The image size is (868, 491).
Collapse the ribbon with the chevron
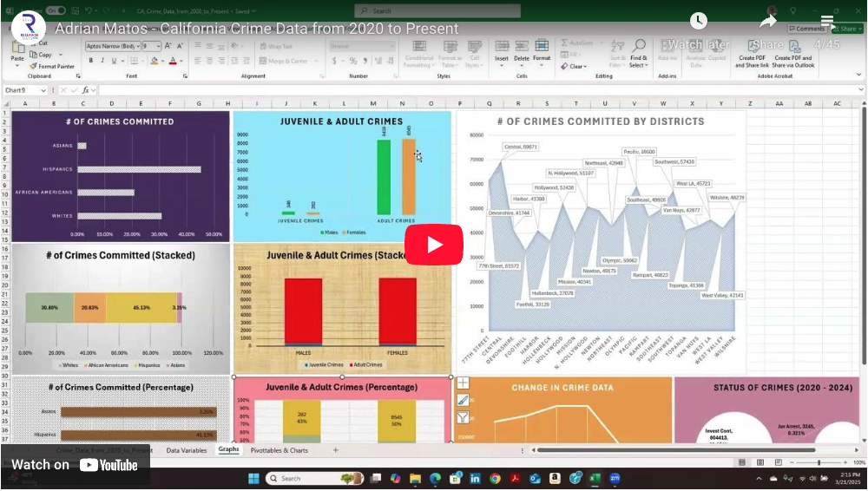pos(859,75)
